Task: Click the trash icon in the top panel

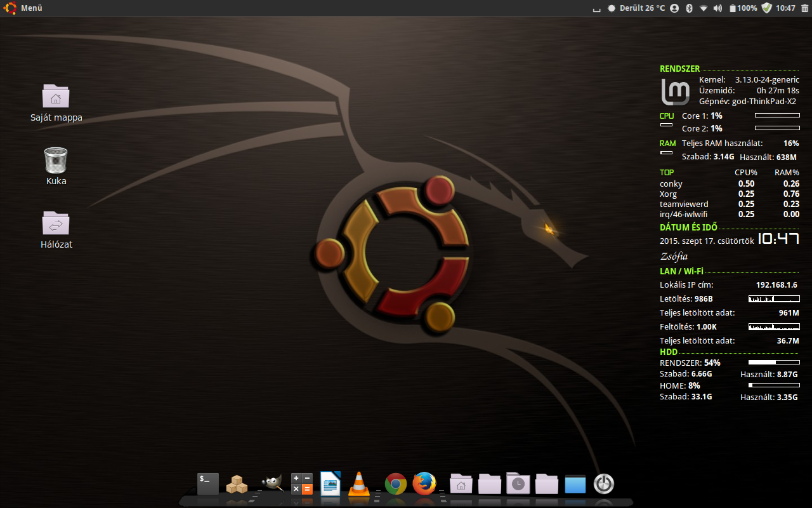Action: 805,8
